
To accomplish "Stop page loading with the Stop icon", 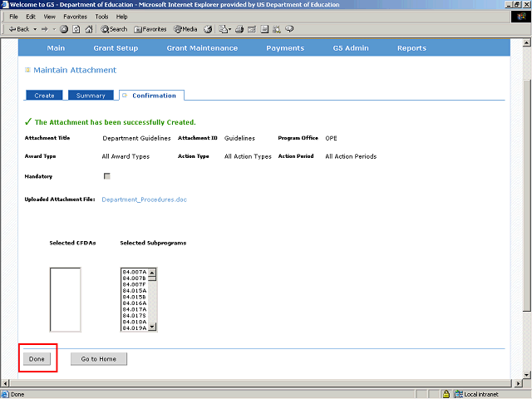I will coord(64,29).
